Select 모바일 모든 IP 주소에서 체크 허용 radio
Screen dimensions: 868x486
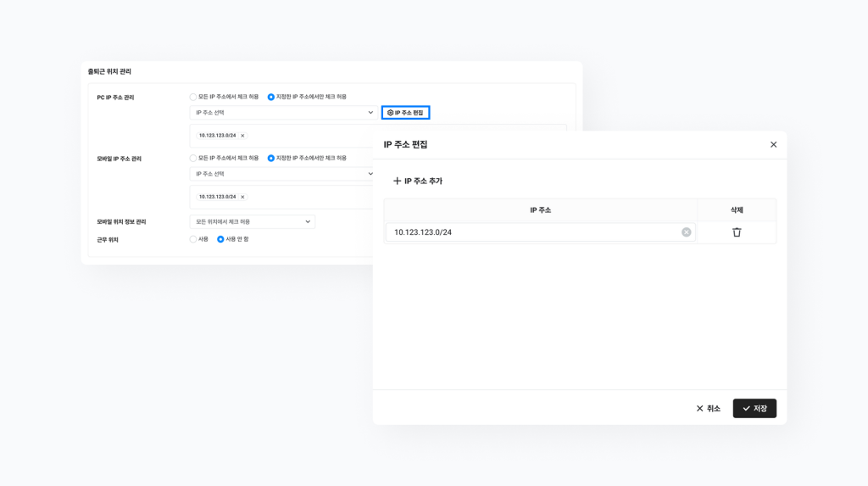pos(193,158)
